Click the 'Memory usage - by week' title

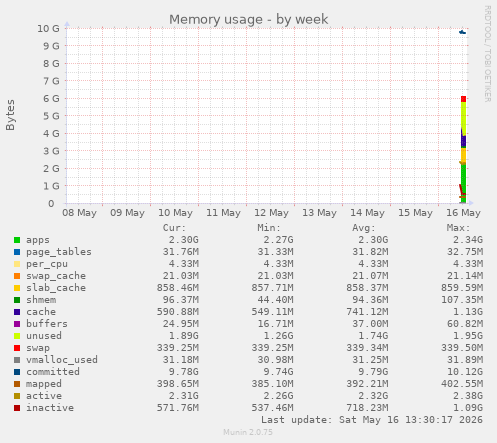248,19
